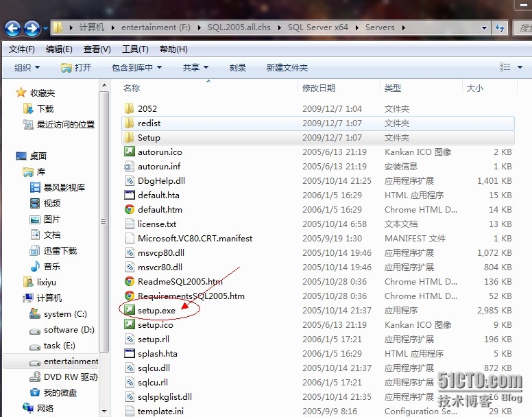The image size is (532, 417).
Task: Open the 编辑(E) menu
Action: click(x=59, y=49)
